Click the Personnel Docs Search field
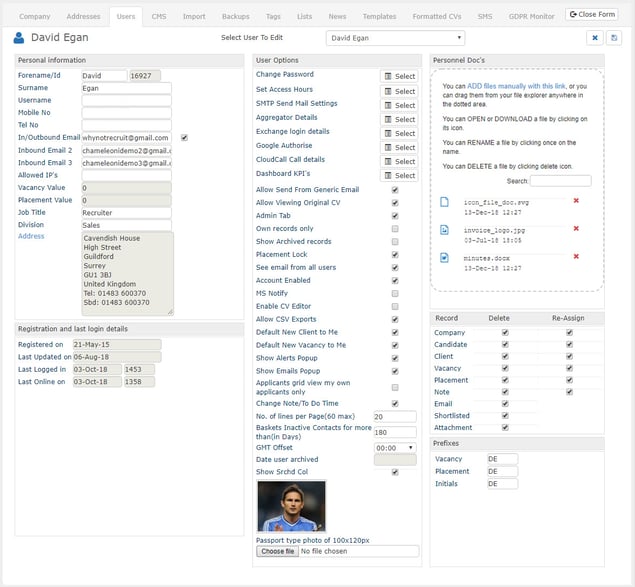This screenshot has width=635, height=587. pos(560,181)
